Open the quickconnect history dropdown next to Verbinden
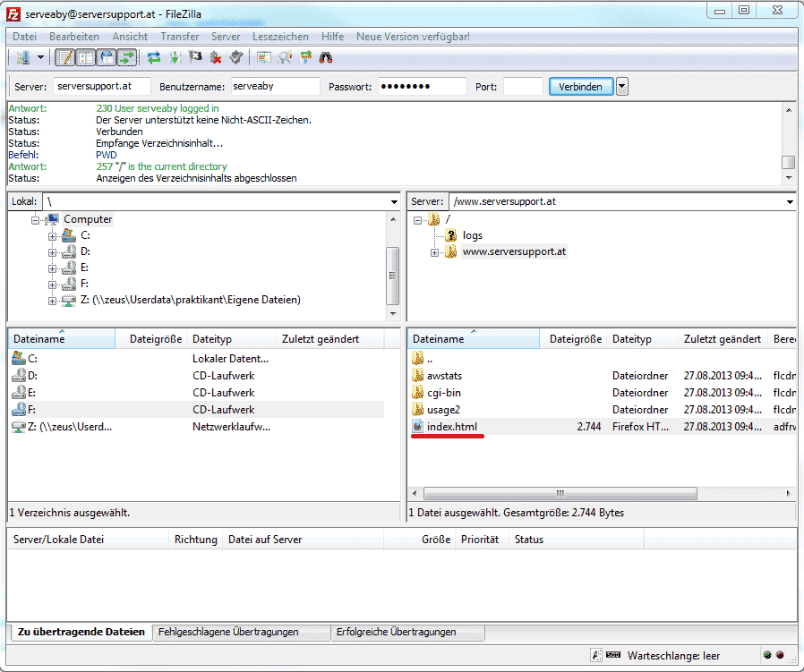The height and width of the screenshot is (672, 804). tap(622, 87)
